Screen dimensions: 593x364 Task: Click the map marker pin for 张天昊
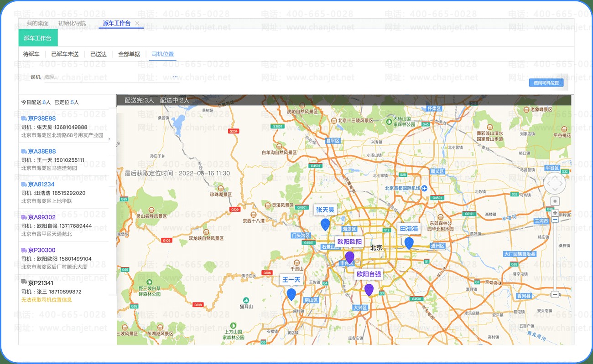coord(325,224)
